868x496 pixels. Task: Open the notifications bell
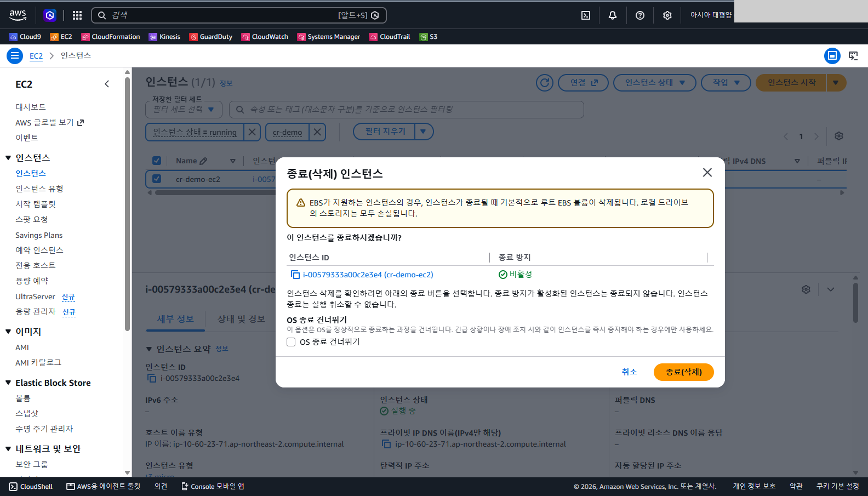point(613,15)
